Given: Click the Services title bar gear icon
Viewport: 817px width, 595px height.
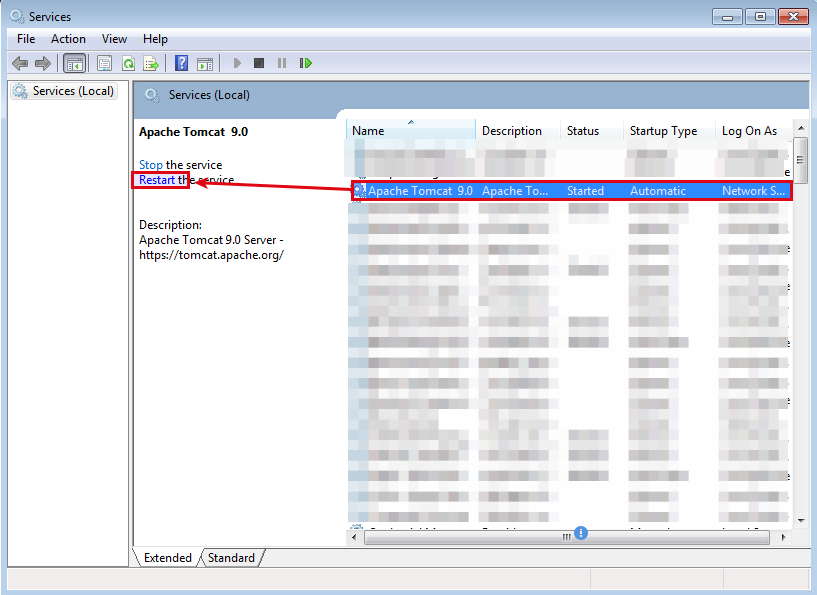Looking at the screenshot, I should point(17,16).
